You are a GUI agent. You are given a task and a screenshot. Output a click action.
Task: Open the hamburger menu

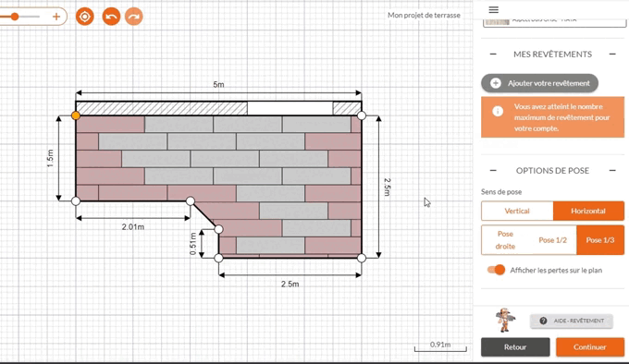493,9
